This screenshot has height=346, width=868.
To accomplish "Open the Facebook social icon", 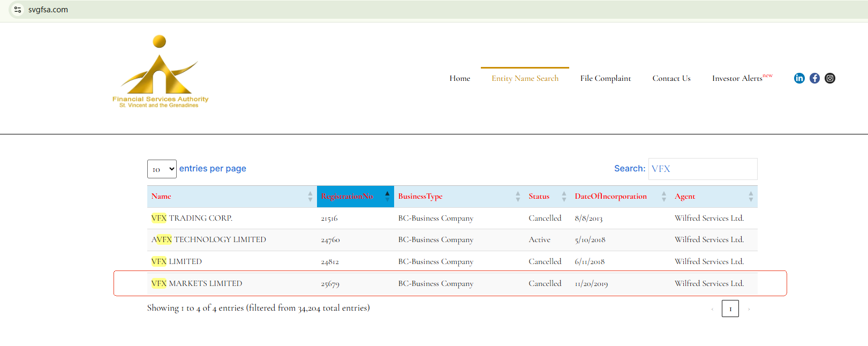I will [814, 78].
